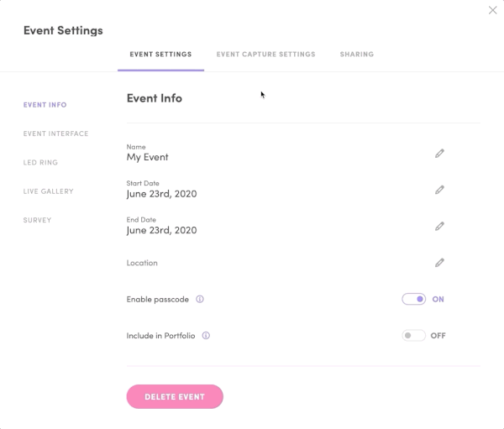The height and width of the screenshot is (429, 504).
Task: Edit the Start Date using pencil icon
Action: click(x=439, y=190)
